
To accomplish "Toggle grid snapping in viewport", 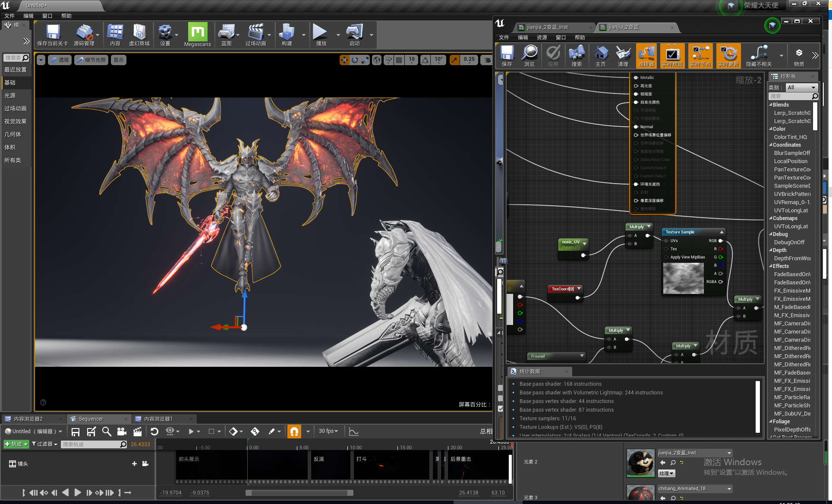I will coord(399,60).
